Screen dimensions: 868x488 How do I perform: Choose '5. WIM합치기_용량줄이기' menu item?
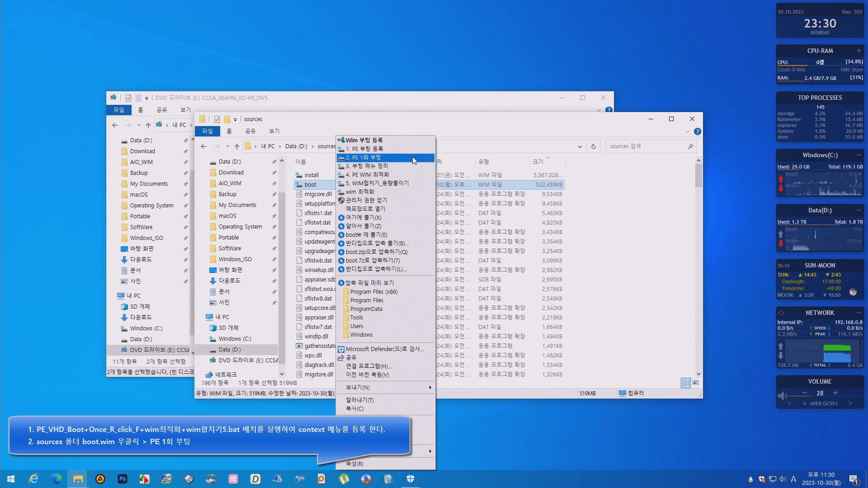[x=385, y=183]
